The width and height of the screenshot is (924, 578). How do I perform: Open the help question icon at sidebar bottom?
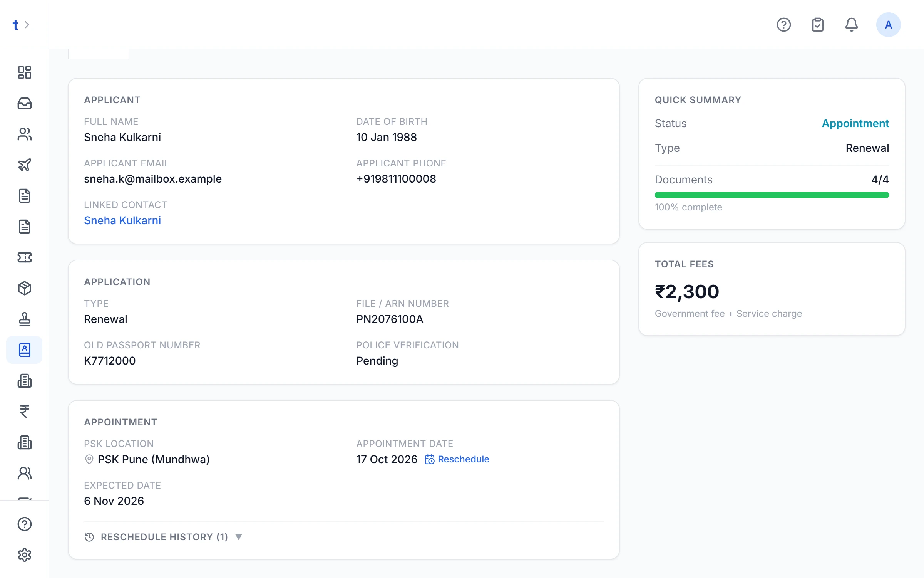(24, 524)
